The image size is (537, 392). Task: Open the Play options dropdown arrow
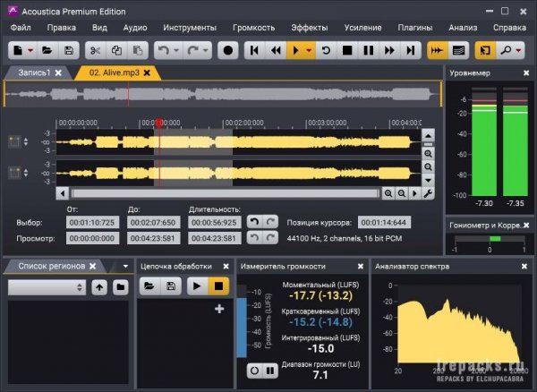(309, 51)
